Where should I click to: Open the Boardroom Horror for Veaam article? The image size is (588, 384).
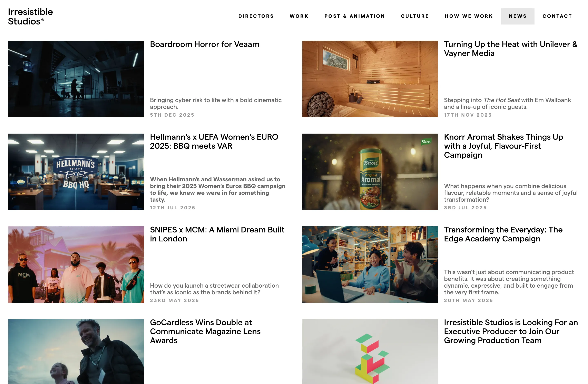[x=204, y=45]
